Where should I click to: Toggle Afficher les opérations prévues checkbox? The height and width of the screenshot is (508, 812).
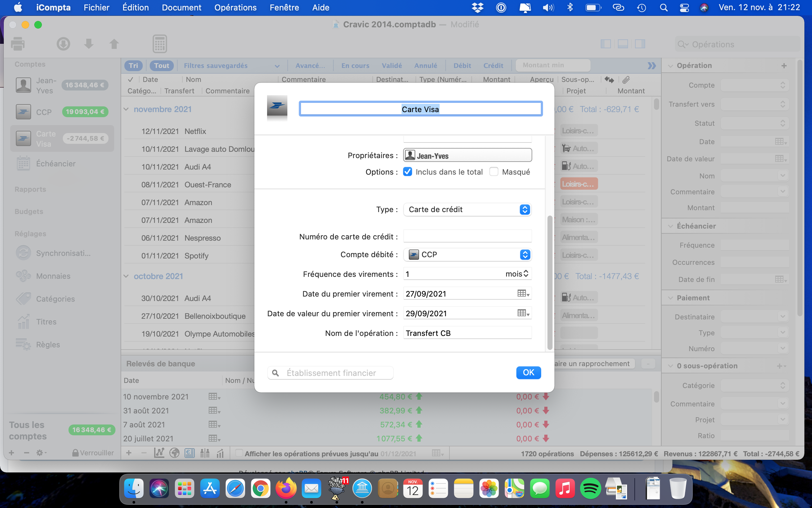[239, 453]
